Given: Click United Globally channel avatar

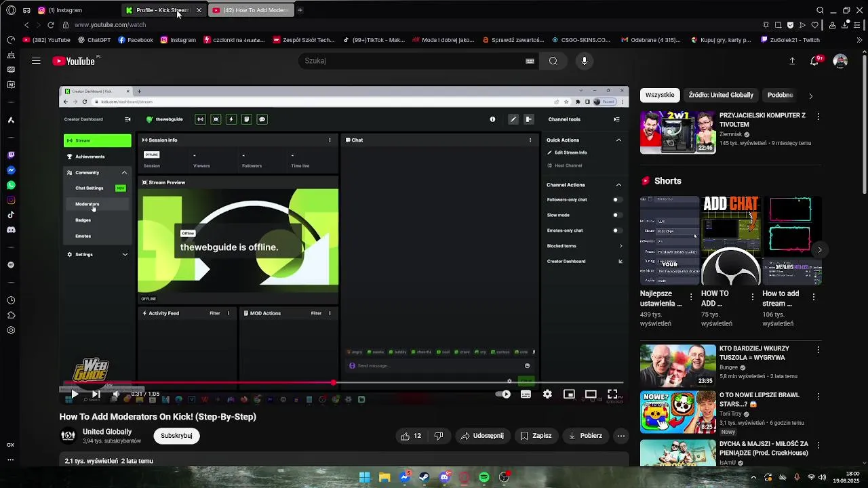Looking at the screenshot, I should tap(68, 436).
